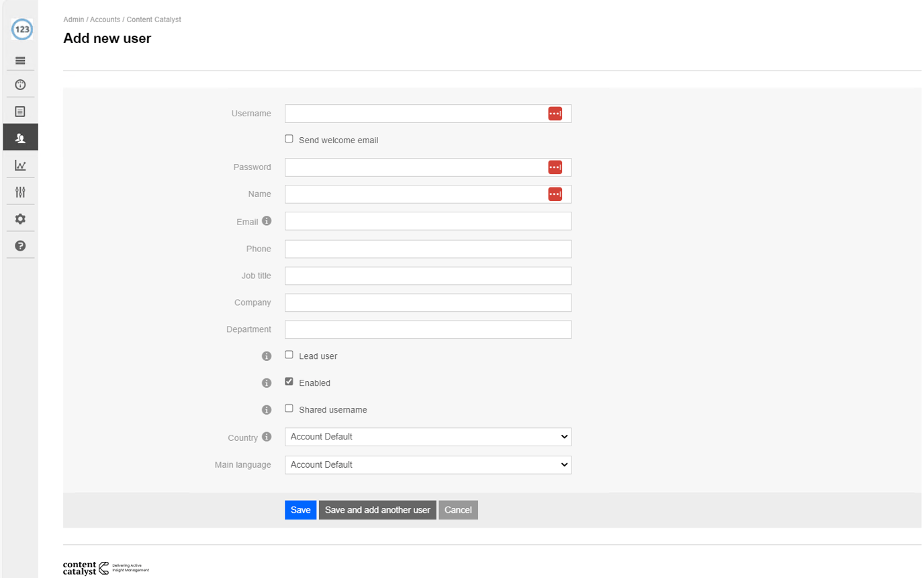Click the red icon beside the Username field
The height and width of the screenshot is (578, 924).
[555, 113]
